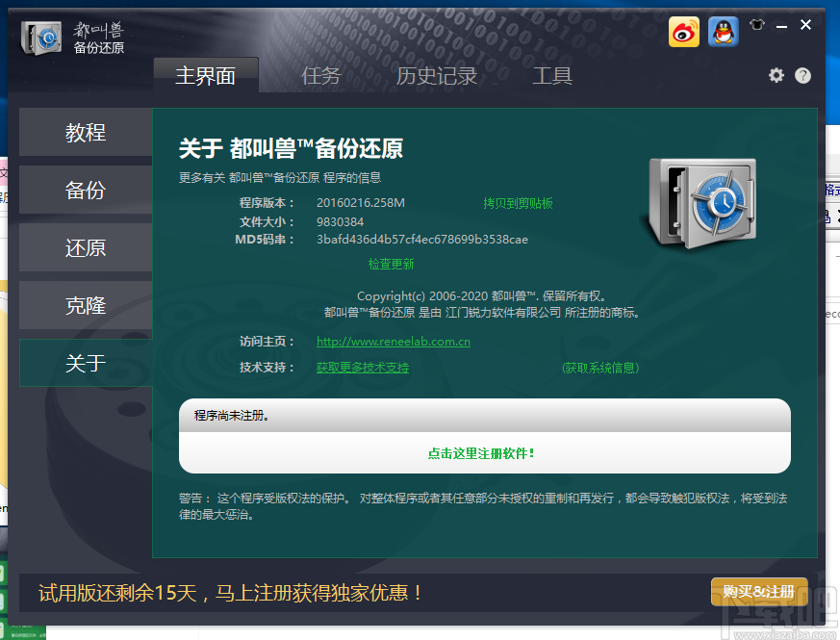Viewport: 840px width, 640px height.
Task: Select 备份 in the sidebar
Action: (86, 190)
